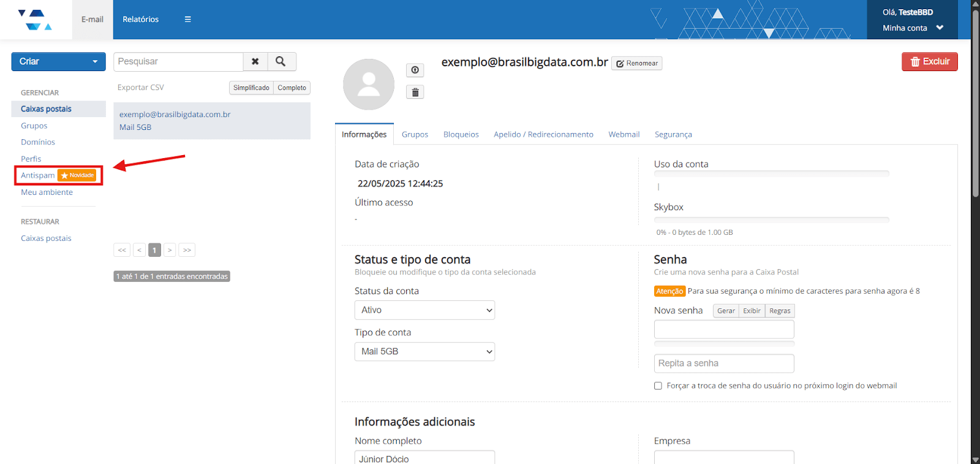980x464 pixels.
Task: Switch the export format to Simplificado
Action: tap(251, 88)
